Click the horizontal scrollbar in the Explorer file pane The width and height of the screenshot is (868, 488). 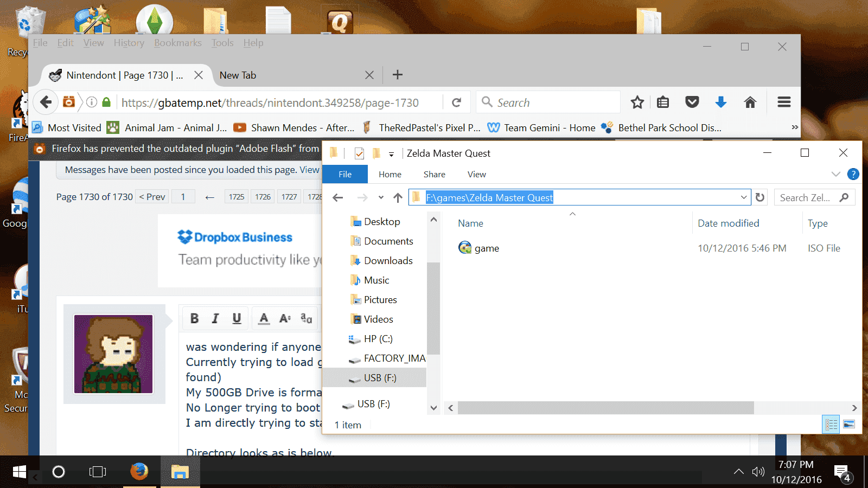[x=605, y=408]
